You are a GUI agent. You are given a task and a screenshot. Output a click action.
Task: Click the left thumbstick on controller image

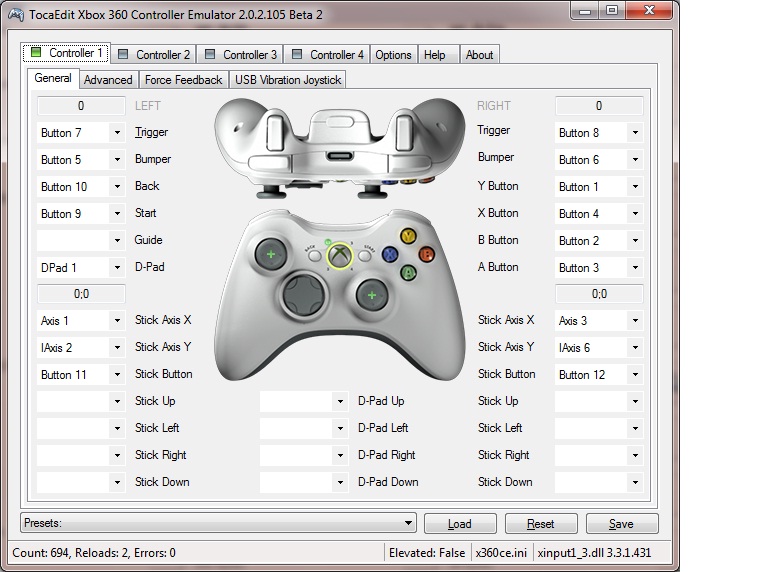271,254
